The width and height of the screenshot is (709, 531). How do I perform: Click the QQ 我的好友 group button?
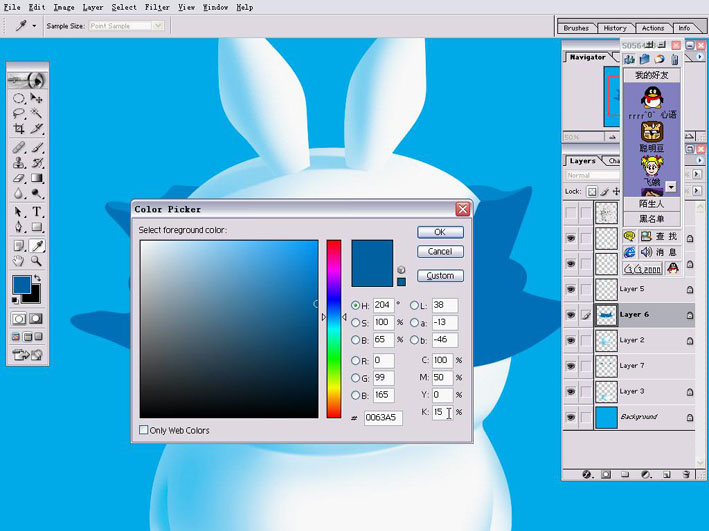[652, 75]
